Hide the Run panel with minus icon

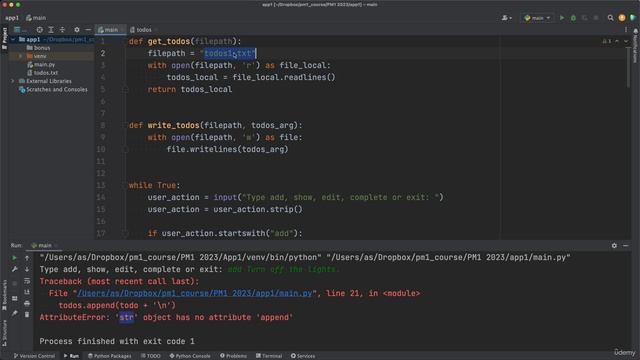click(626, 246)
